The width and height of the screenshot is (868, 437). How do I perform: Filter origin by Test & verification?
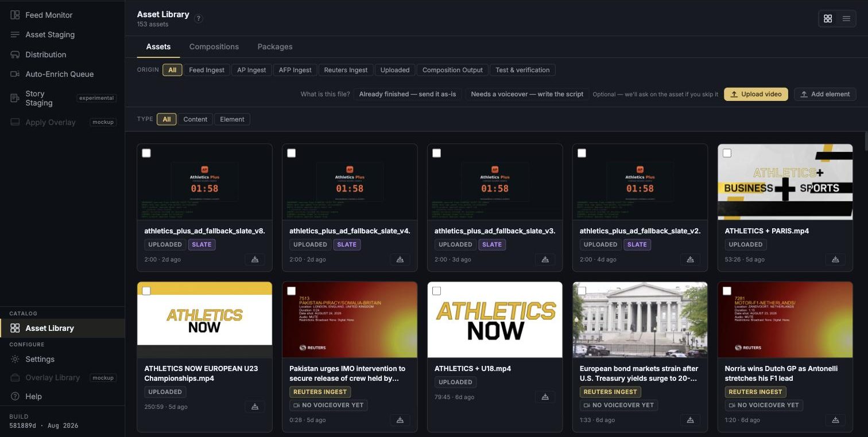[522, 70]
